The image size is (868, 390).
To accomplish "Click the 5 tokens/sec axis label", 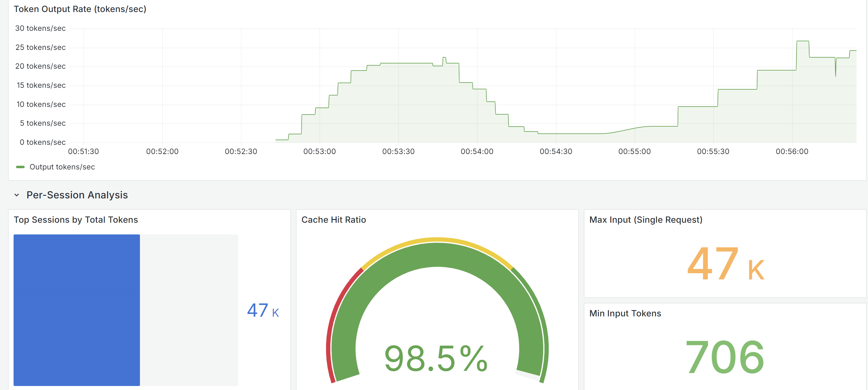I will click(43, 123).
